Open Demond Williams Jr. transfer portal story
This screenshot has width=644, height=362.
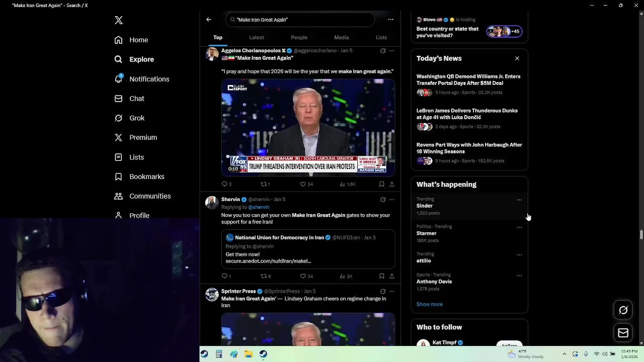469,84
